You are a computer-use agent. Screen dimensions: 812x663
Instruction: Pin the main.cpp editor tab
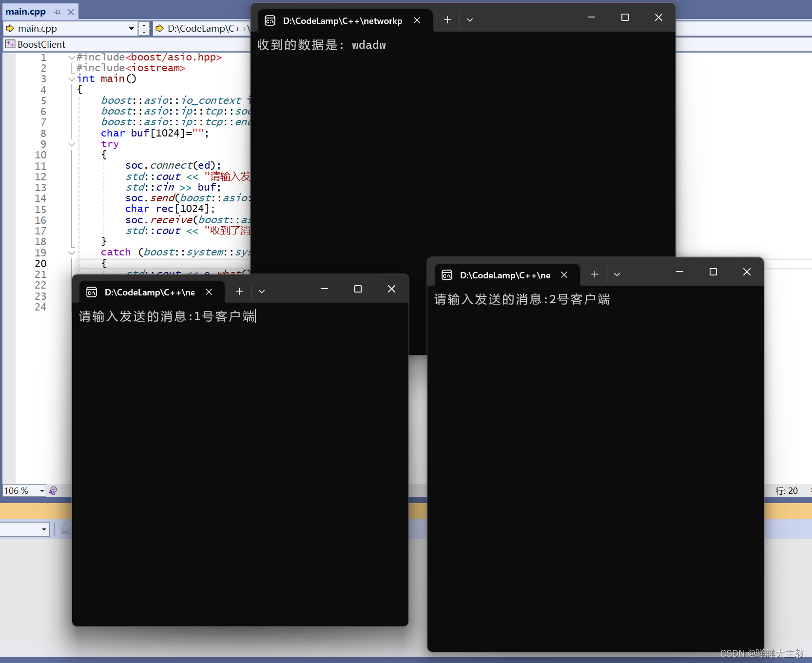click(x=58, y=12)
